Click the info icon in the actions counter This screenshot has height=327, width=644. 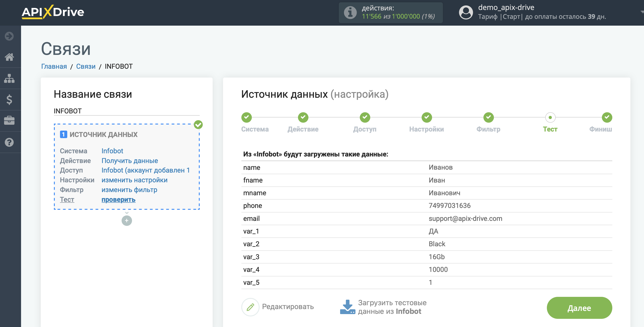tap(350, 12)
